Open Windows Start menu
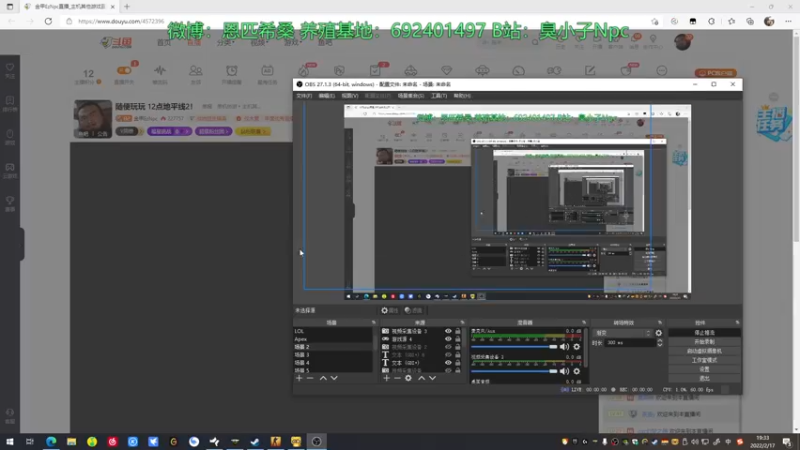 10,442
